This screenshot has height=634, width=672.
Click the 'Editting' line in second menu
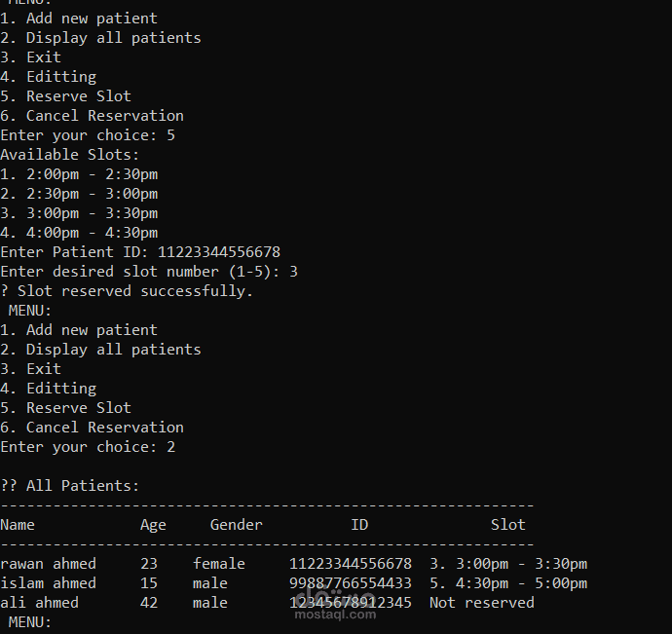(x=48, y=389)
